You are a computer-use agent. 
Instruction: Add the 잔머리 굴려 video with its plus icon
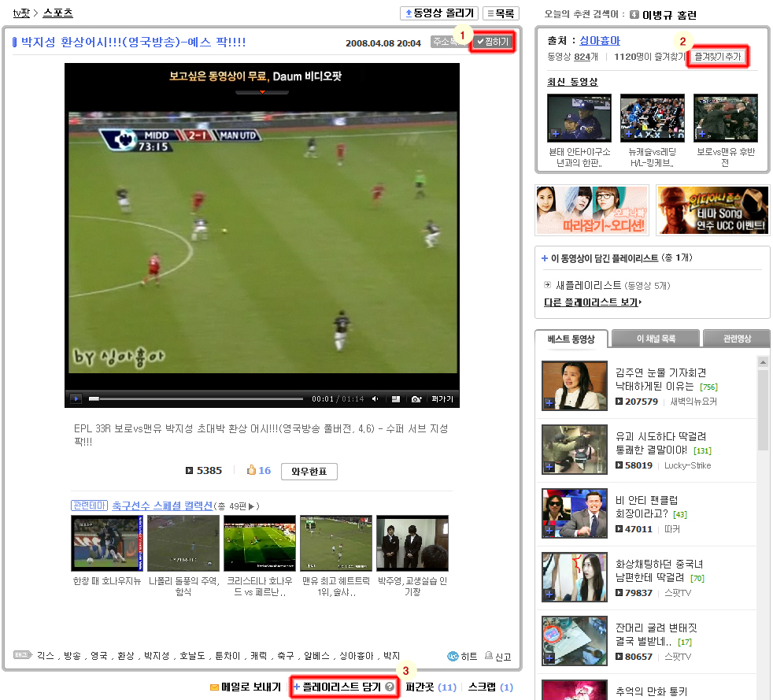click(x=549, y=658)
